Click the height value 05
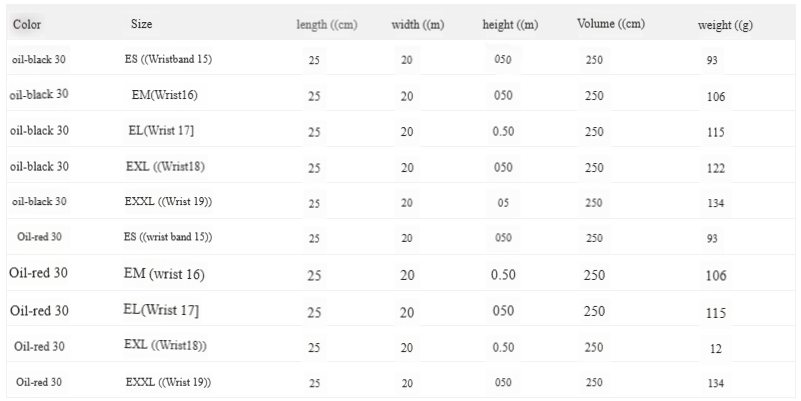The height and width of the screenshot is (401, 801). pyautogui.click(x=502, y=203)
